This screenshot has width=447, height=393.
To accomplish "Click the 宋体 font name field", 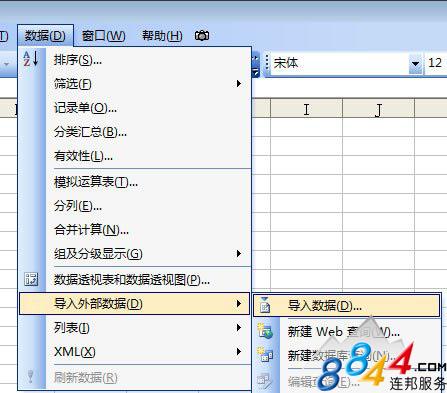I will 340,63.
